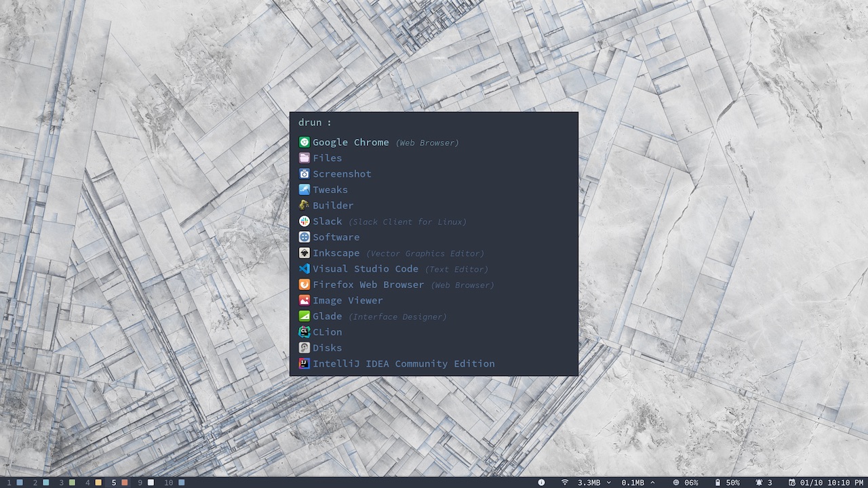Open Tweaks from the launcher list
The width and height of the screenshot is (868, 488).
330,189
